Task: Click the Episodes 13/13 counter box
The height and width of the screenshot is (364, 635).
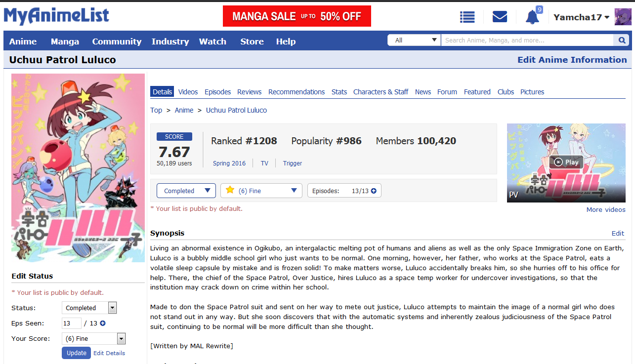Action: tap(344, 191)
